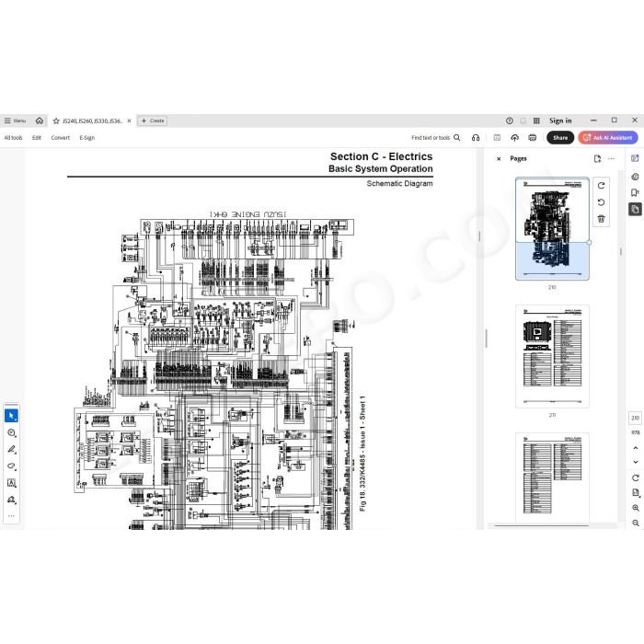Screen dimensions: 644x644
Task: Click the Pages panel vertical scrollbar
Action: (x=621, y=251)
